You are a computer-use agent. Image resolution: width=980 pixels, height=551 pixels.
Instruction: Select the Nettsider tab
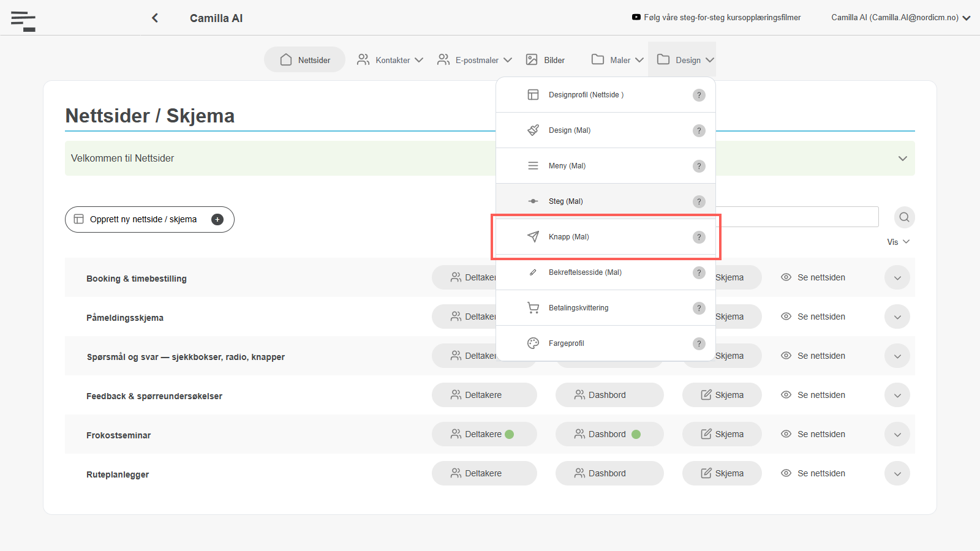(305, 60)
